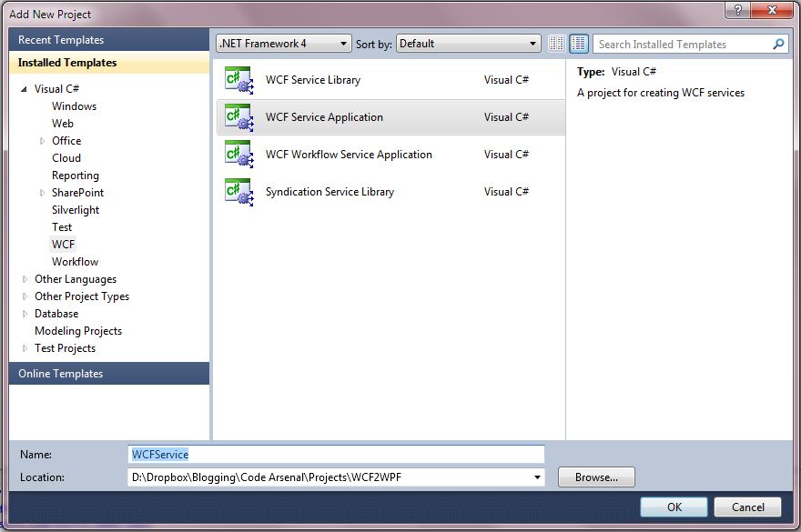Open the .NET Framework 4 dropdown
Viewport: 801px width, 532px height.
pos(284,44)
